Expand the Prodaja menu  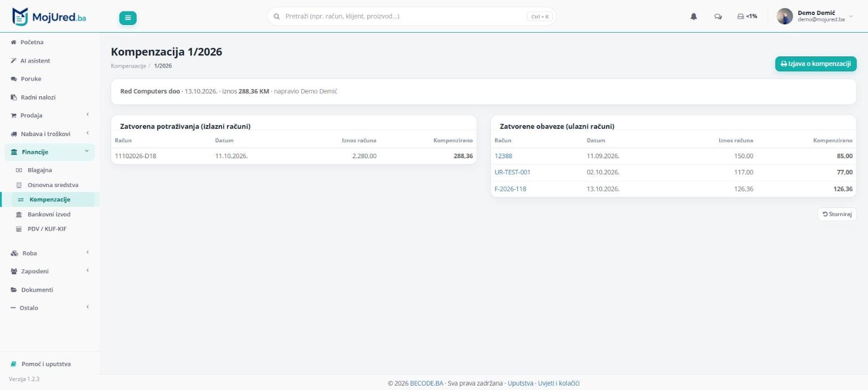[x=50, y=115]
